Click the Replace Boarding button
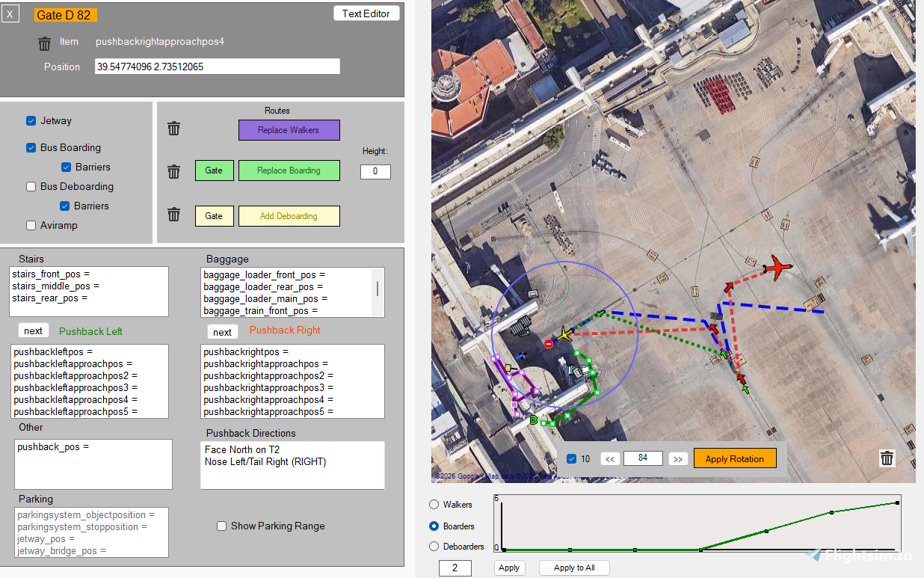The image size is (924, 578). pyautogui.click(x=289, y=170)
